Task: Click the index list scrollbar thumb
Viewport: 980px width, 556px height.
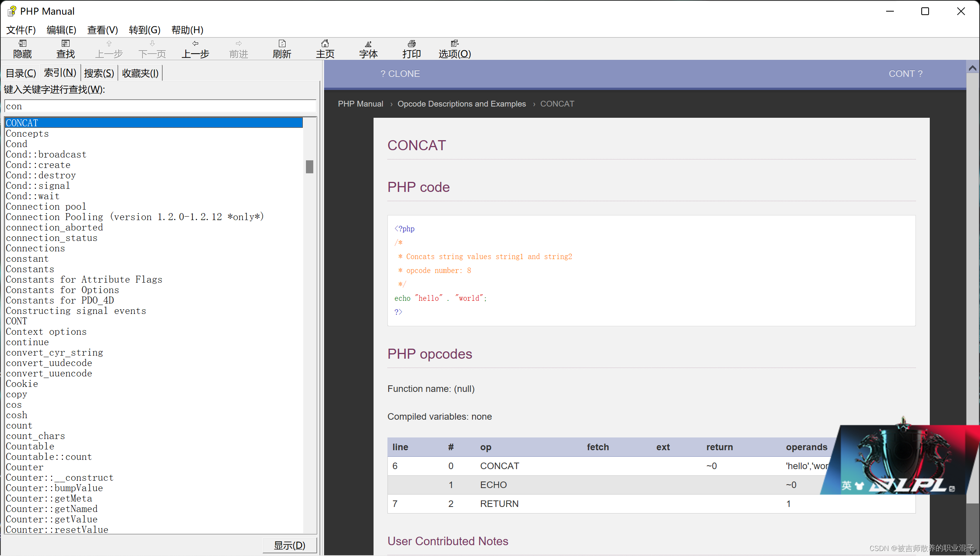Action: (309, 167)
